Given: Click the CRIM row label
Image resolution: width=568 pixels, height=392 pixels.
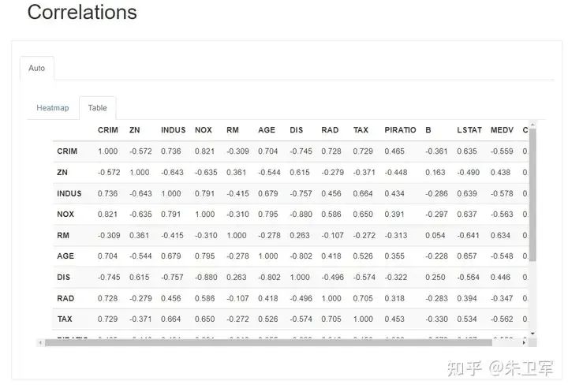Looking at the screenshot, I should click(x=67, y=151).
